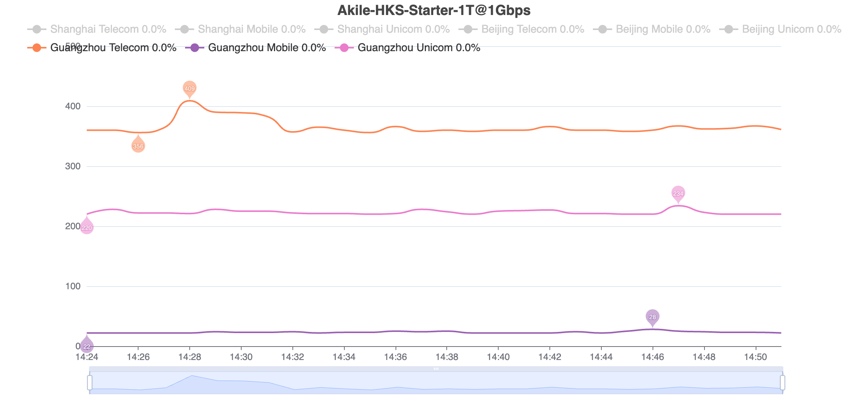Hide the Guangzhou Unicom series

[407, 48]
